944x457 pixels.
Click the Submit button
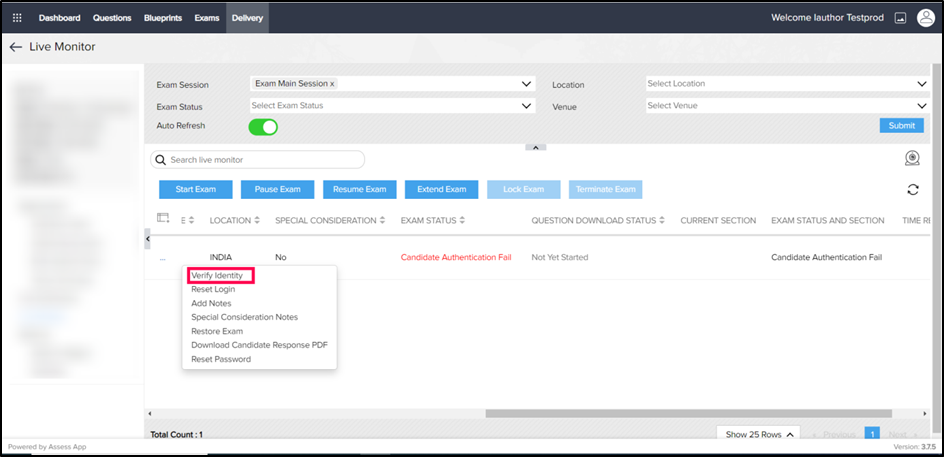[x=901, y=126]
